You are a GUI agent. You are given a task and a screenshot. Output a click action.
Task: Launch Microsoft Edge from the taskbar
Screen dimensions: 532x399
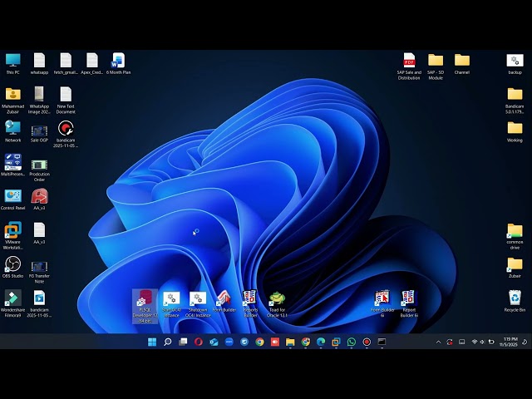[321, 342]
